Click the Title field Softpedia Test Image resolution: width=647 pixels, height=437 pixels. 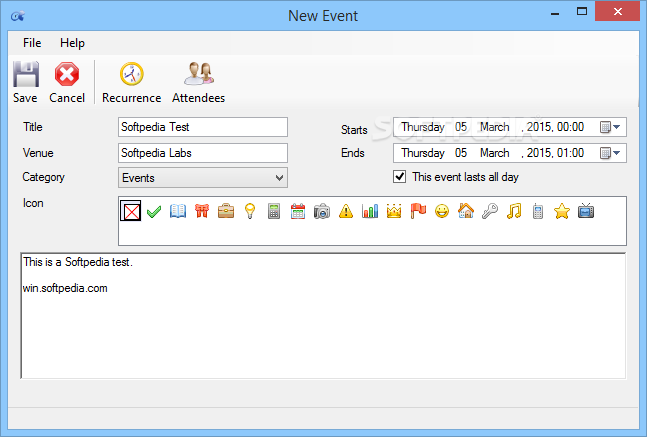click(203, 127)
